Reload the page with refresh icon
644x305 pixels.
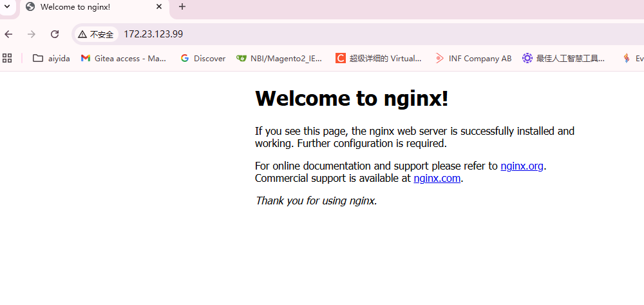(55, 34)
